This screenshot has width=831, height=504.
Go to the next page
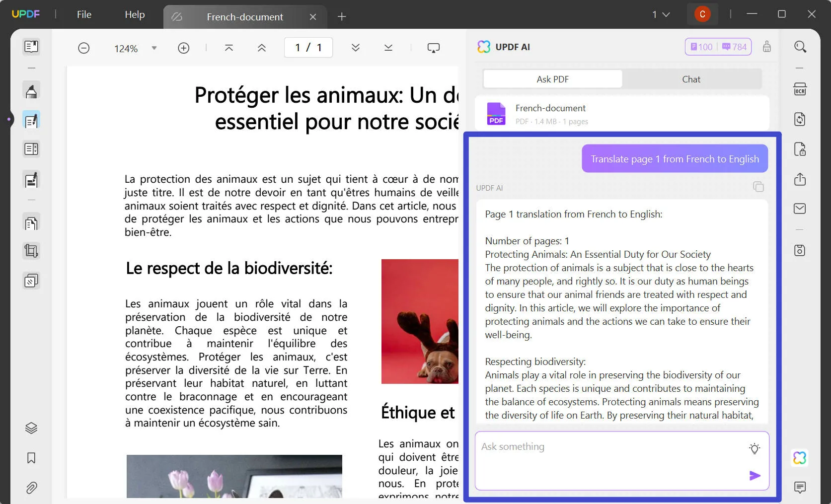coord(356,48)
